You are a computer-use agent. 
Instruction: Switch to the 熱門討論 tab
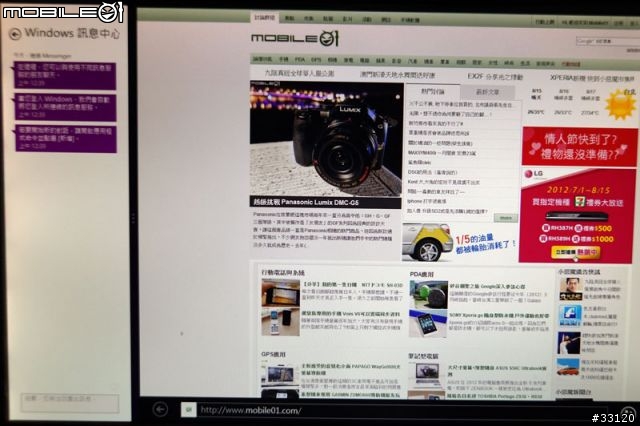pos(433,91)
